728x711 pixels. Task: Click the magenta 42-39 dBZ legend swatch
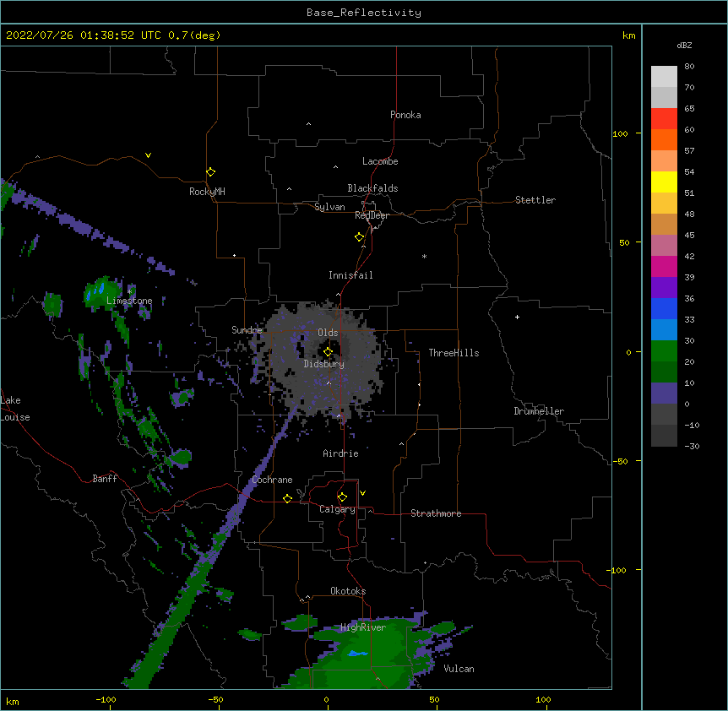(664, 266)
